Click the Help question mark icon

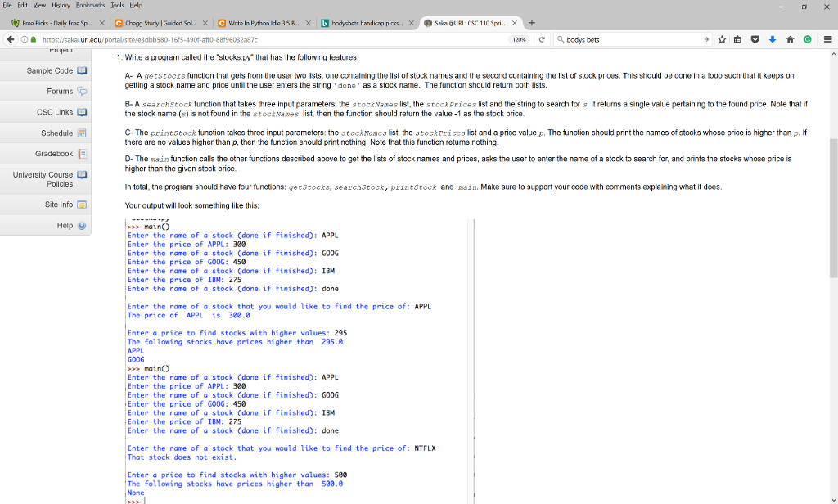point(82,226)
